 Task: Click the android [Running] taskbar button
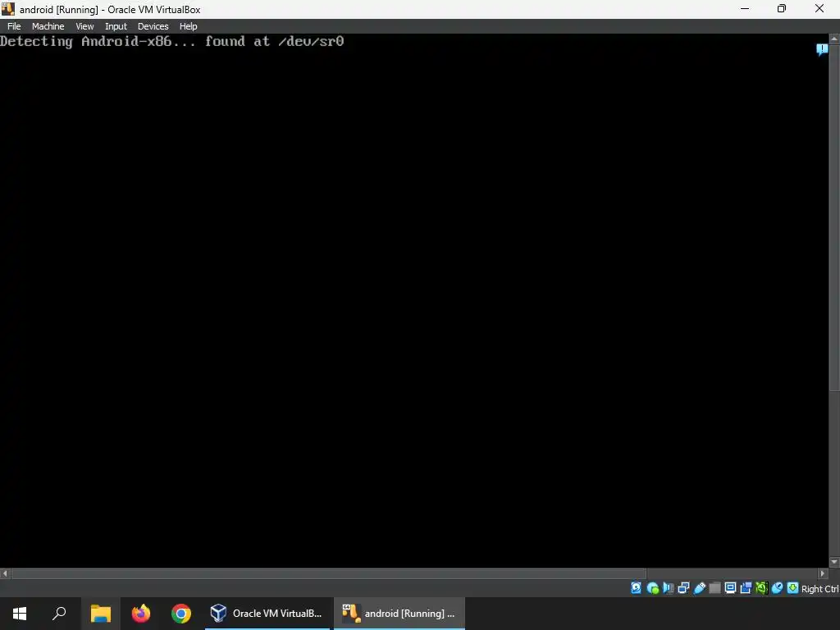(x=399, y=614)
